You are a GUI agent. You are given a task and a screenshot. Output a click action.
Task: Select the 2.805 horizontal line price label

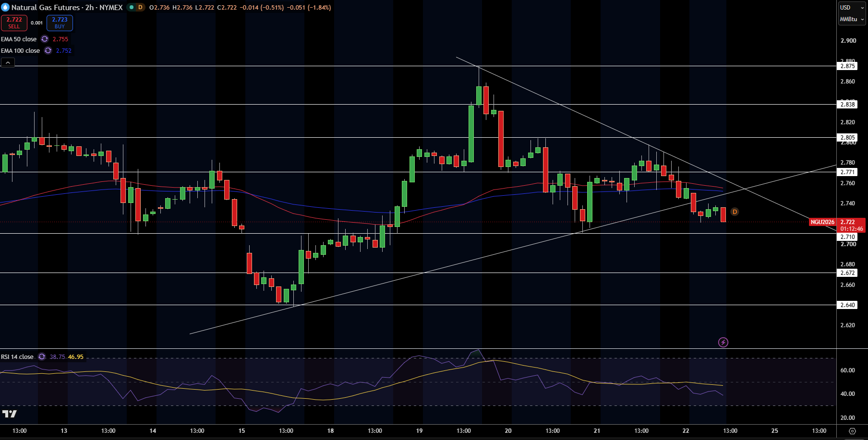pos(847,137)
